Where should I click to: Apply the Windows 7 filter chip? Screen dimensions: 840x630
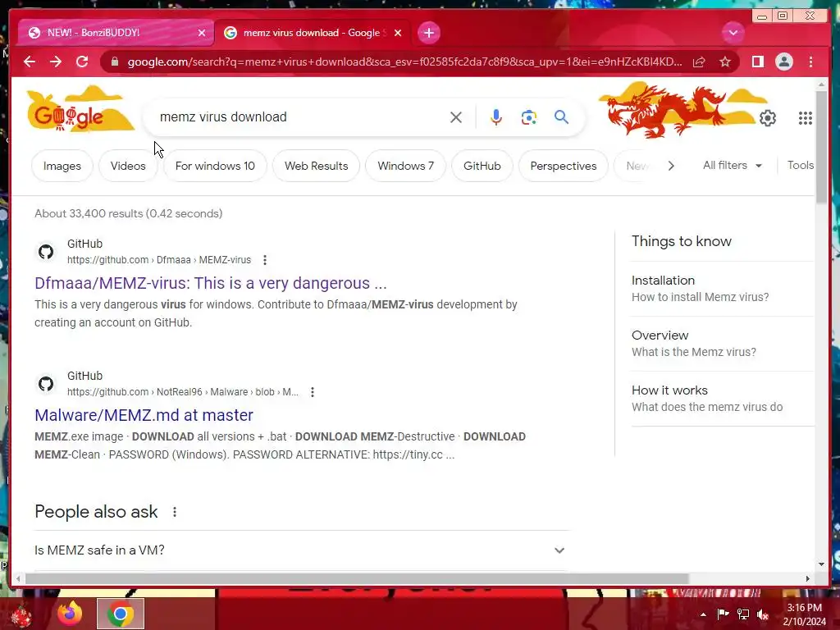pos(405,166)
